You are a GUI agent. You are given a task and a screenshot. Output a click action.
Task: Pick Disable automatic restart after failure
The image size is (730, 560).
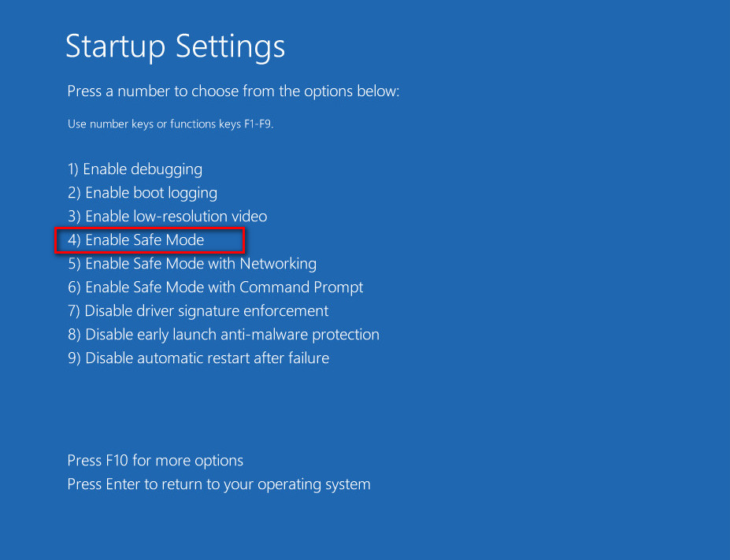(198, 358)
